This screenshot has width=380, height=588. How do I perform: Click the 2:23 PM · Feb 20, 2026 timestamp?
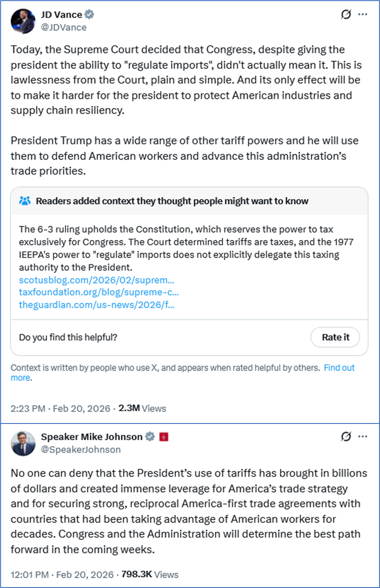(x=60, y=409)
